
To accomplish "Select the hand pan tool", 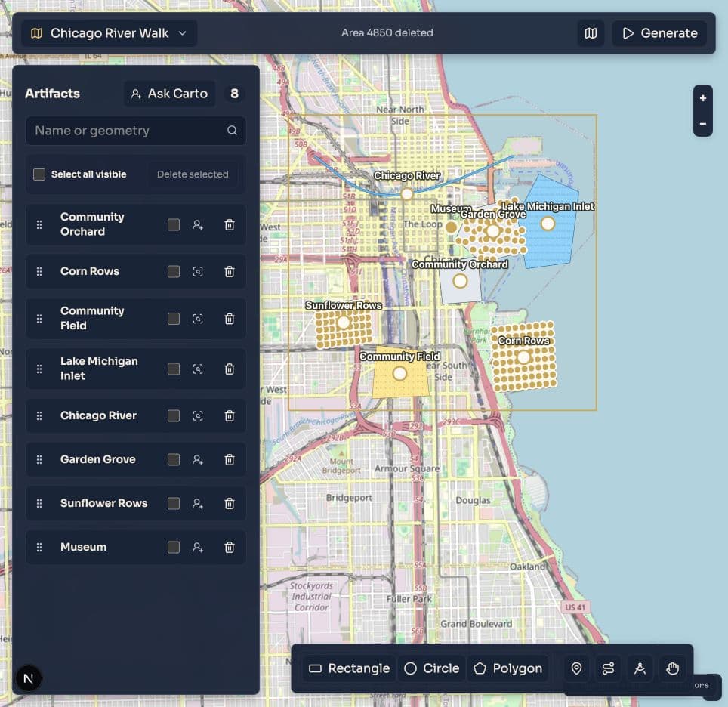I will [x=672, y=668].
